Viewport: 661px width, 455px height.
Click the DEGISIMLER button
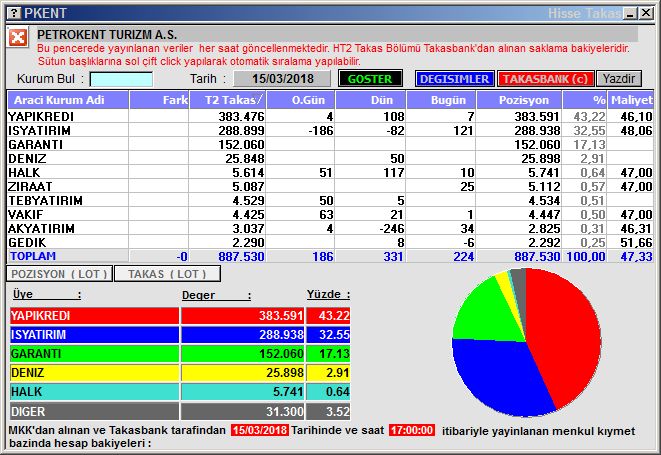454,79
